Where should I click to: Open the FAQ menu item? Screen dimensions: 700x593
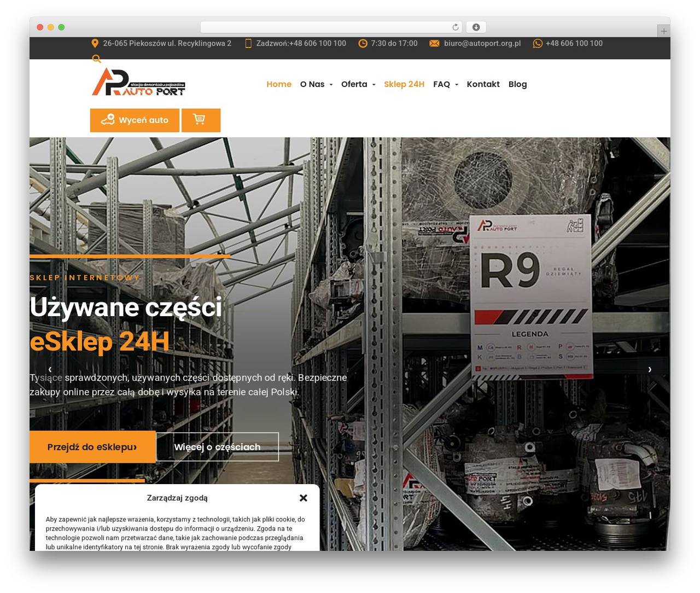click(x=441, y=84)
